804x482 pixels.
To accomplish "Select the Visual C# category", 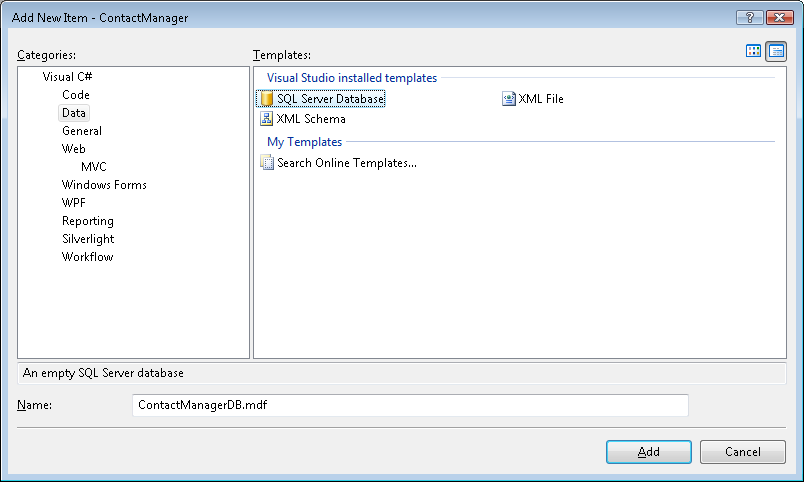I will click(x=68, y=77).
